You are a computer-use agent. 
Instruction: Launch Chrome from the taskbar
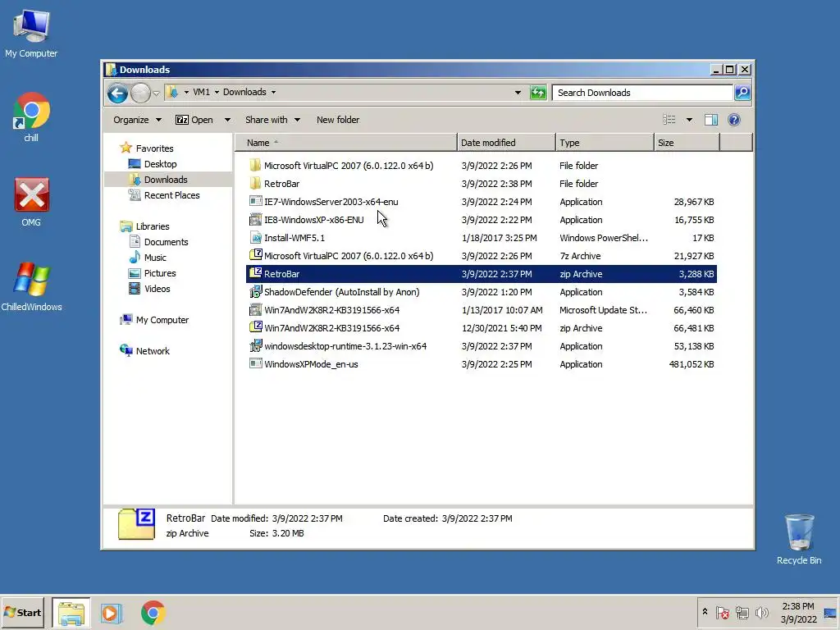[x=153, y=613]
